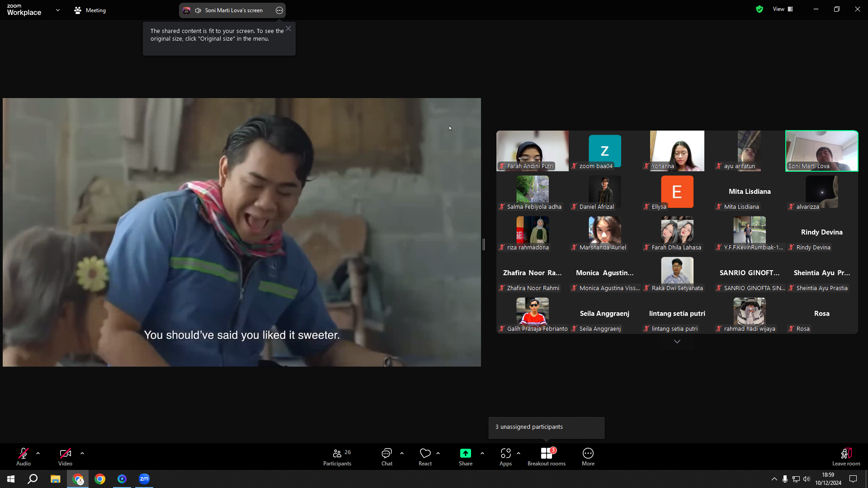This screenshot has height=488, width=868.
Task: Open the View layout menu
Action: click(x=783, y=9)
